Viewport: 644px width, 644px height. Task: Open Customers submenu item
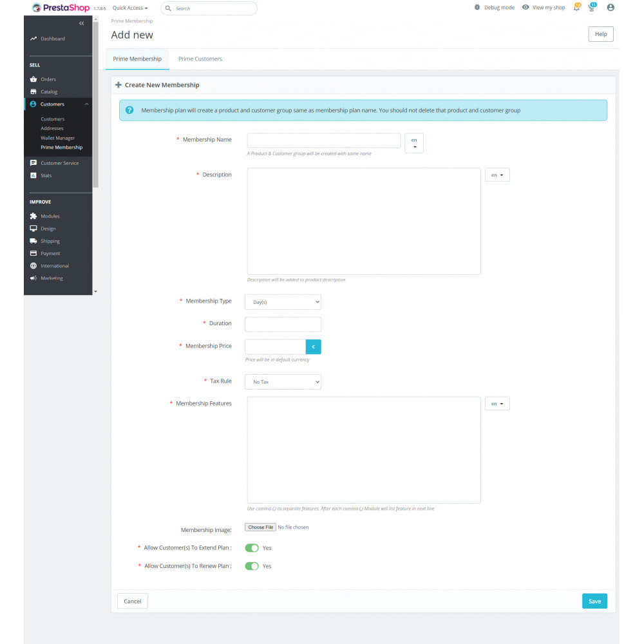53,119
